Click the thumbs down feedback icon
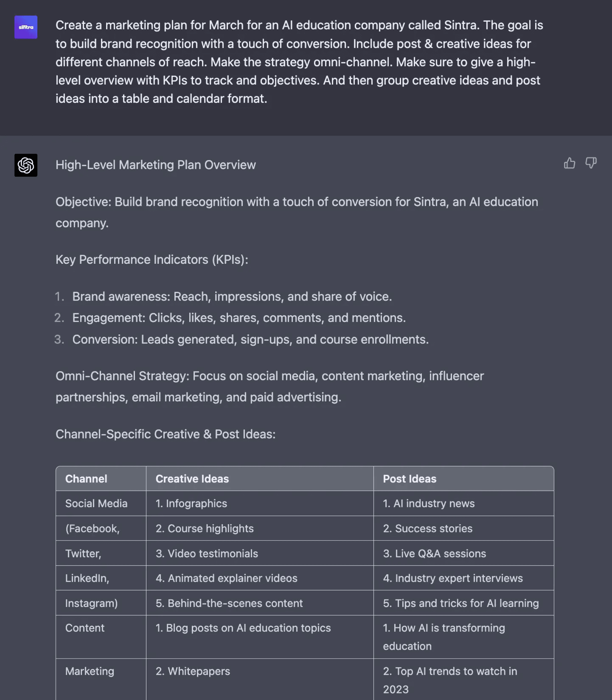Screen dimensions: 612x700 pyautogui.click(x=591, y=163)
